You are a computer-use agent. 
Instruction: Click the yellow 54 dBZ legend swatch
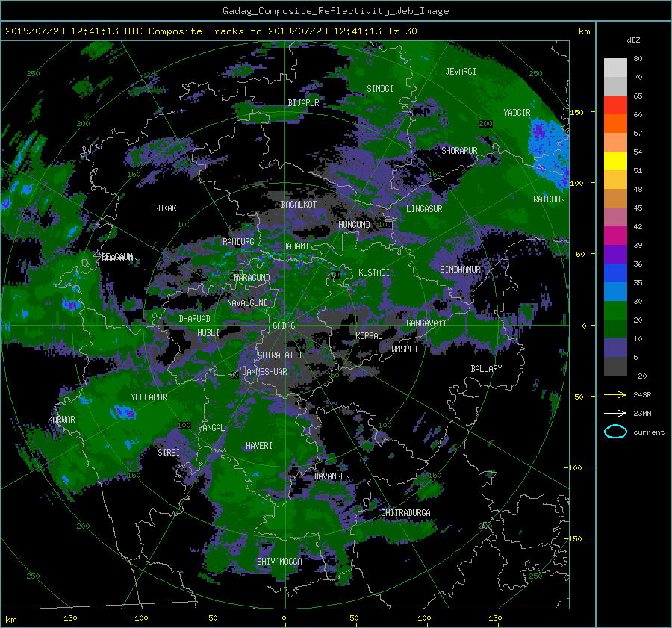click(615, 161)
